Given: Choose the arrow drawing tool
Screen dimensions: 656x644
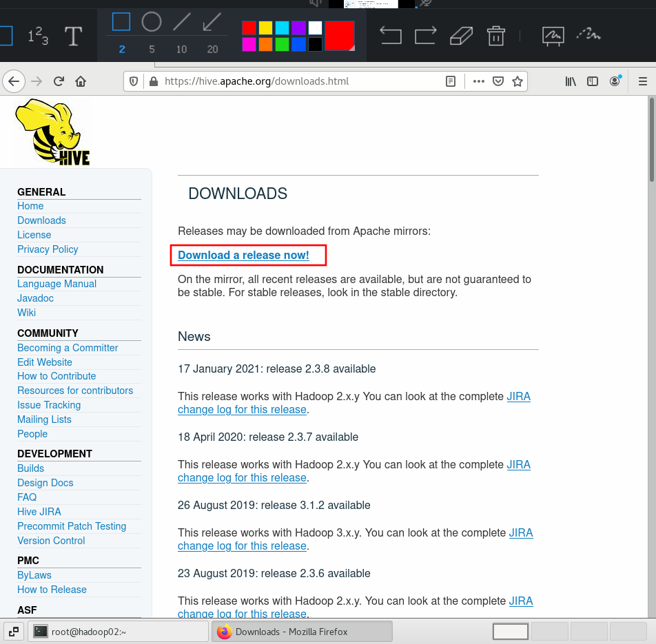Looking at the screenshot, I should click(212, 22).
